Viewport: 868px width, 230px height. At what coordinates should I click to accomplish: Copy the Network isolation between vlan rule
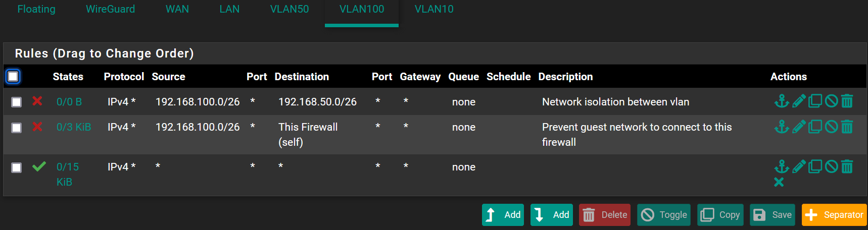815,101
